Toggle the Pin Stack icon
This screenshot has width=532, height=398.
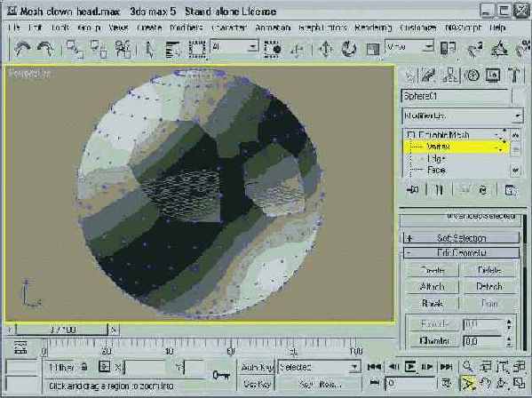click(413, 190)
